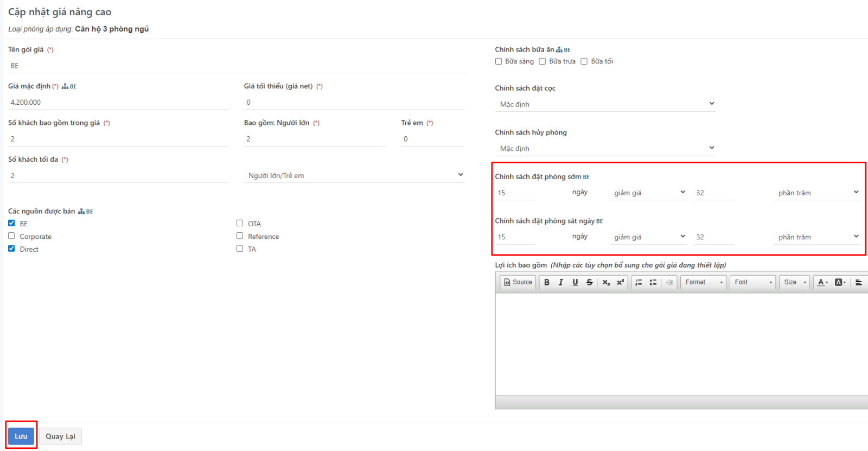Edit the Giá tối thiểu (giá net) field

pyautogui.click(x=354, y=102)
